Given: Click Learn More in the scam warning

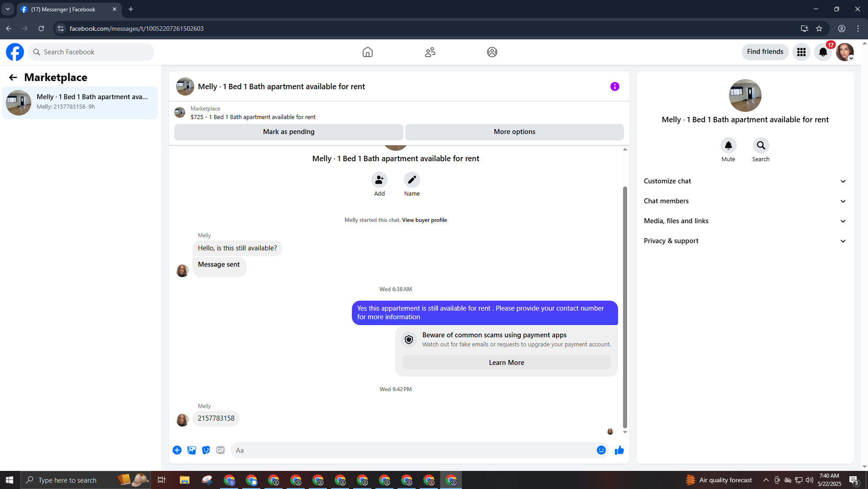Looking at the screenshot, I should click(507, 363).
